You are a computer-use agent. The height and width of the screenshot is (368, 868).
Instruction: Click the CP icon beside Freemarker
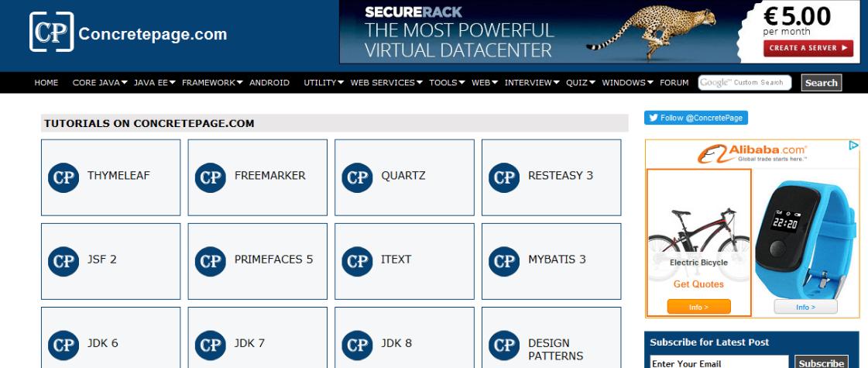click(210, 177)
